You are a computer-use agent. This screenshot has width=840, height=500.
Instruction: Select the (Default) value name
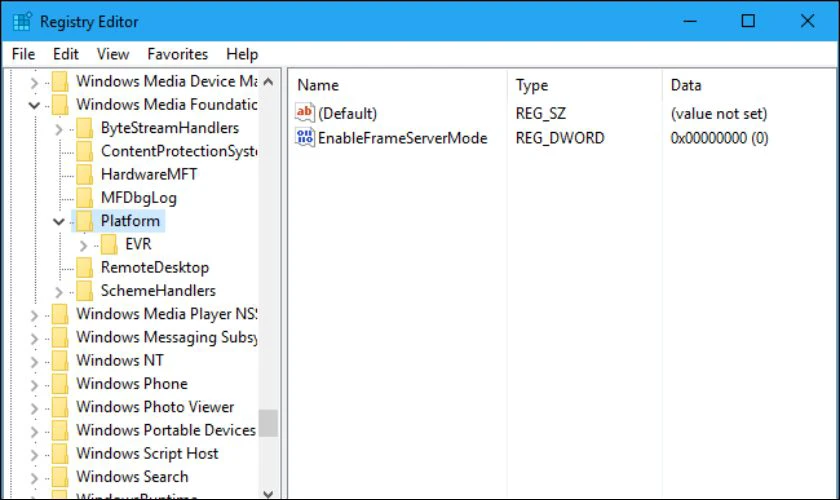click(348, 114)
